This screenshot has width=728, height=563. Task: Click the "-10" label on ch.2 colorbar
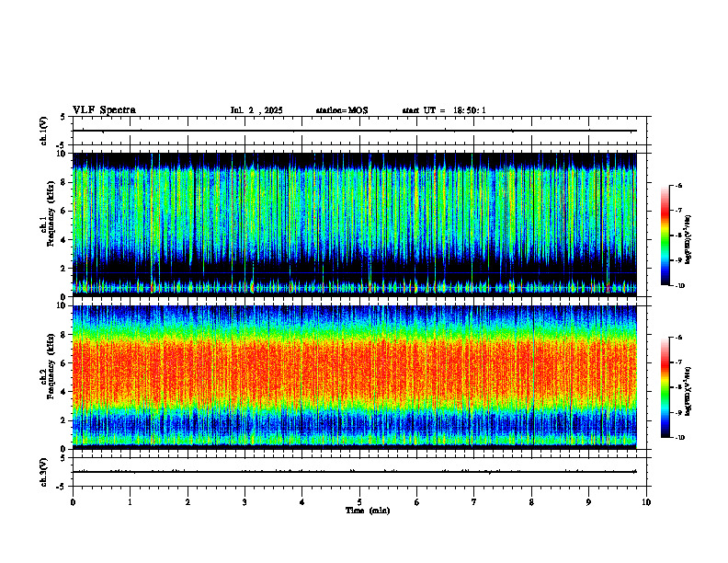[679, 437]
